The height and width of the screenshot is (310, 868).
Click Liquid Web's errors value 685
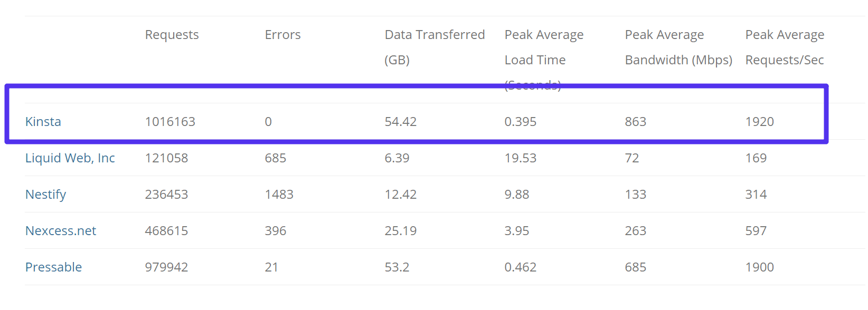[276, 158]
